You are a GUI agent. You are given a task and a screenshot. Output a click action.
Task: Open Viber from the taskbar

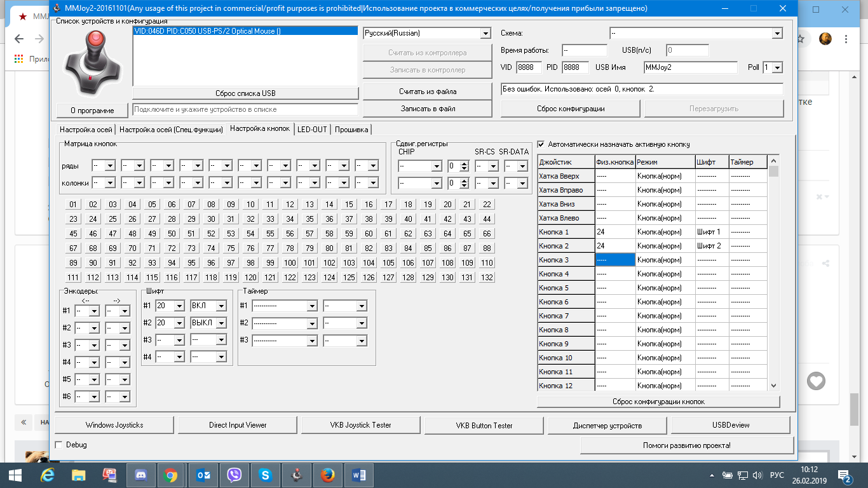(x=234, y=475)
